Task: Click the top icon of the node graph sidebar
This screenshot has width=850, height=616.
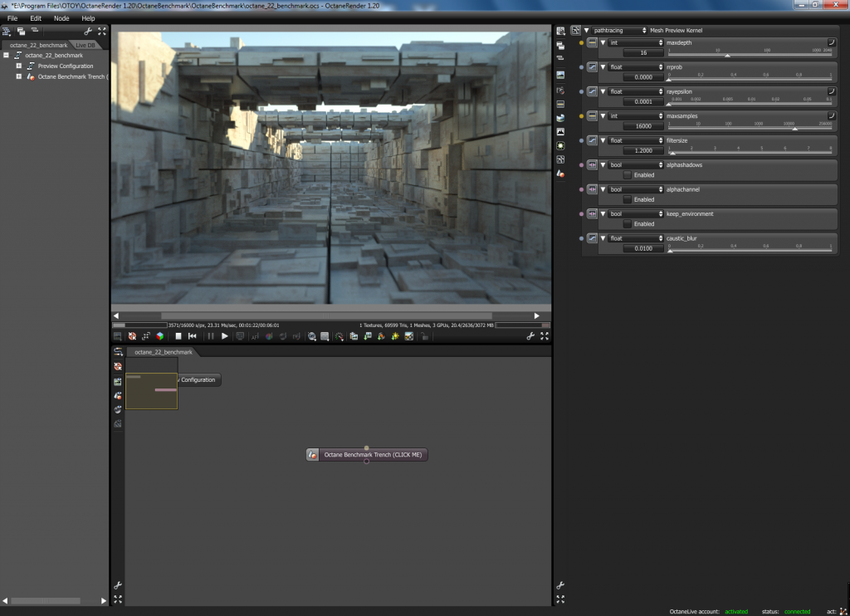Action: point(118,352)
